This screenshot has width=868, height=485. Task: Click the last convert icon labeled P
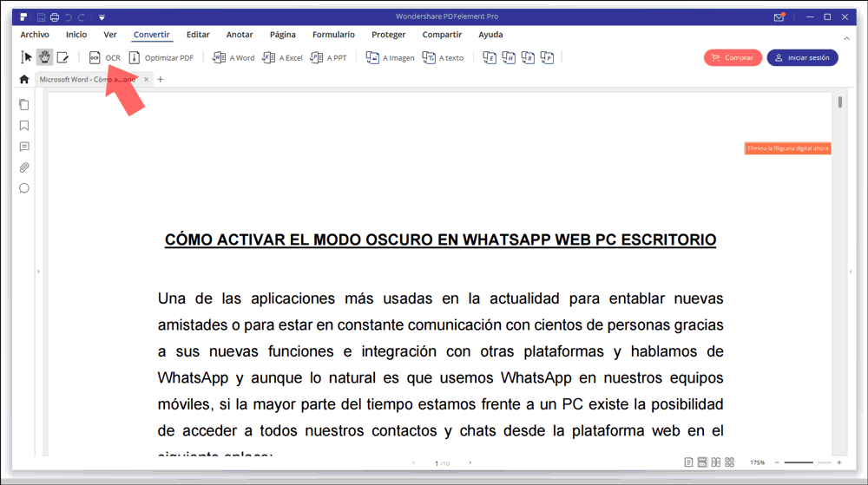coord(547,57)
